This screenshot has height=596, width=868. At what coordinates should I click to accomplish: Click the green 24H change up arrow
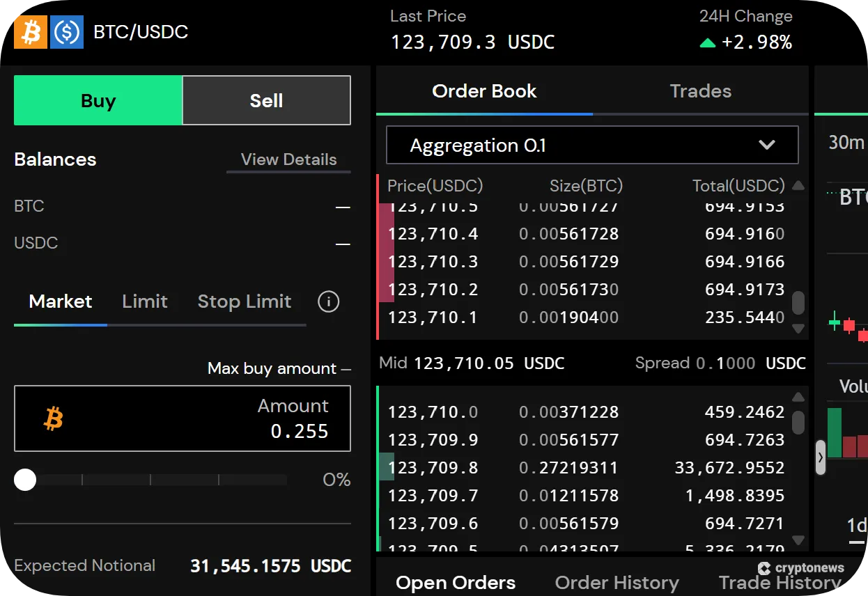pos(707,43)
